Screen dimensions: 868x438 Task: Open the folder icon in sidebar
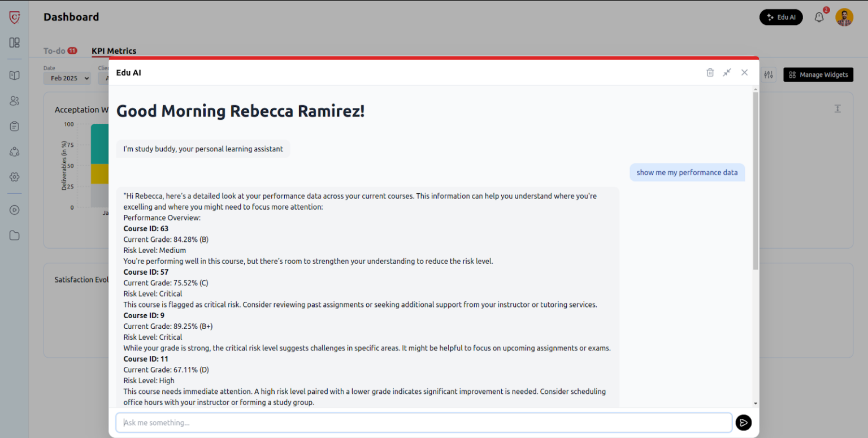15,236
